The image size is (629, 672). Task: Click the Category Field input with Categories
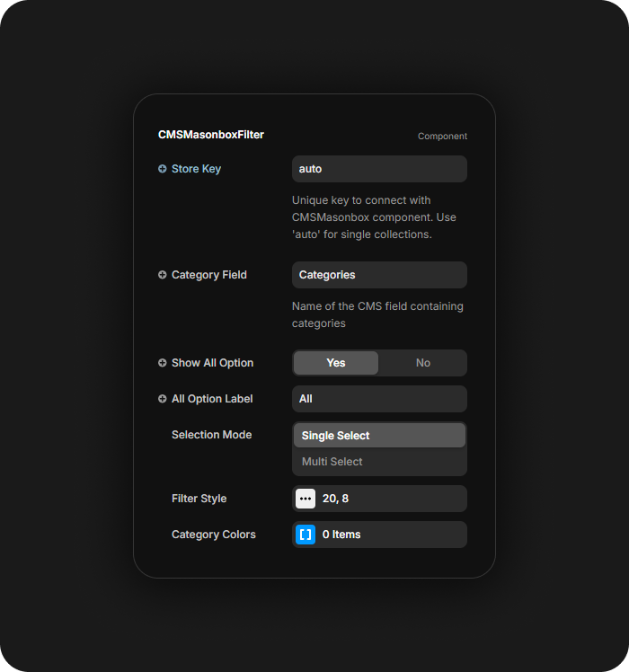coord(379,275)
